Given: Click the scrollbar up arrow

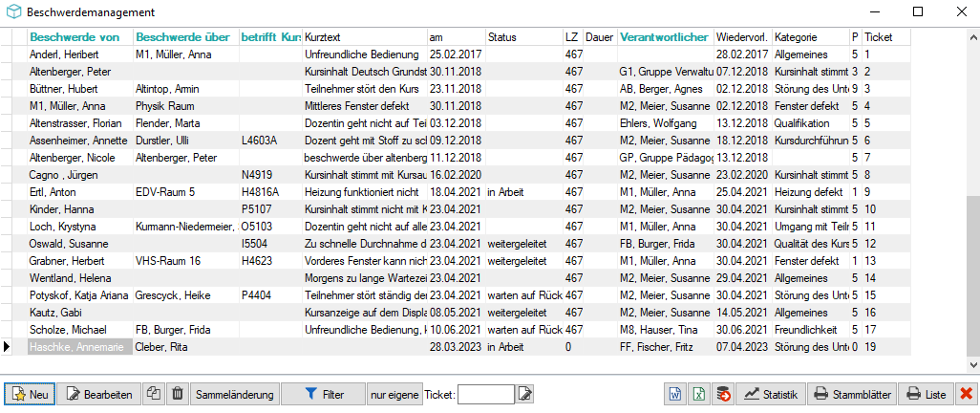Looking at the screenshot, I should pos(973,35).
